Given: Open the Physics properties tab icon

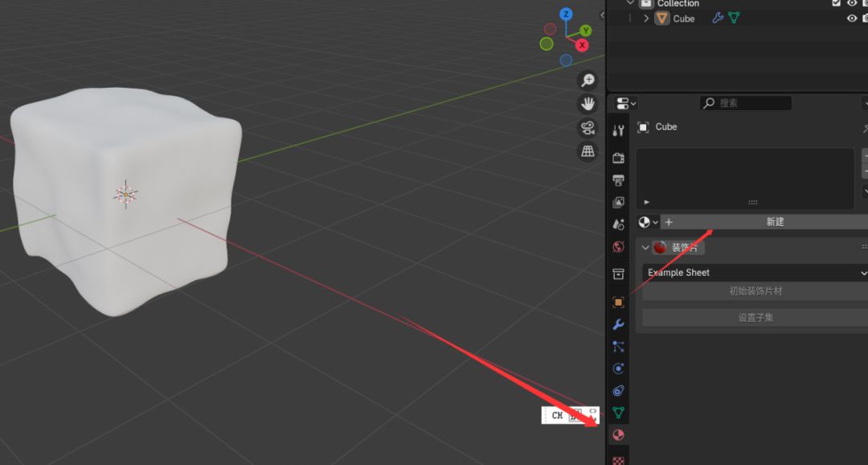Looking at the screenshot, I should [x=618, y=368].
